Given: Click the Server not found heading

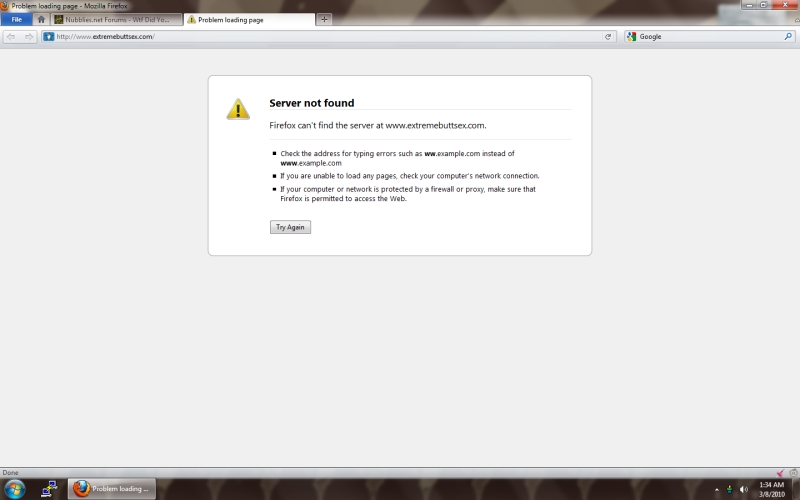Looking at the screenshot, I should pyautogui.click(x=312, y=103).
